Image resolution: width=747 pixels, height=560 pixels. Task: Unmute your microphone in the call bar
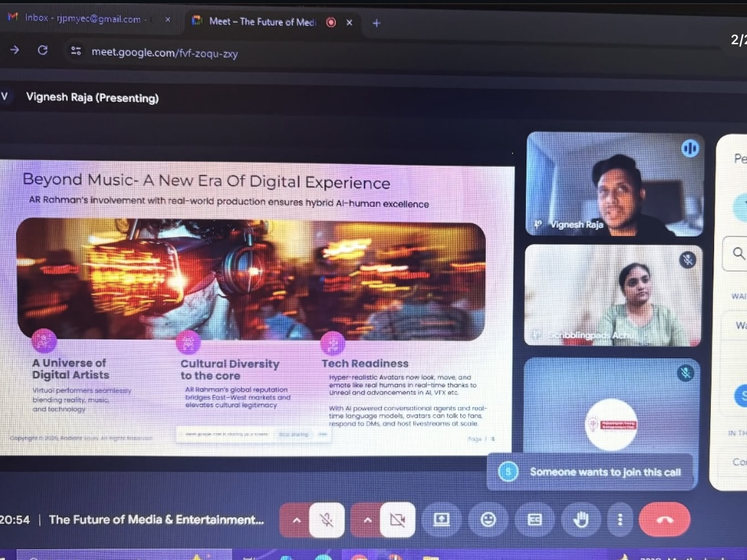[327, 520]
